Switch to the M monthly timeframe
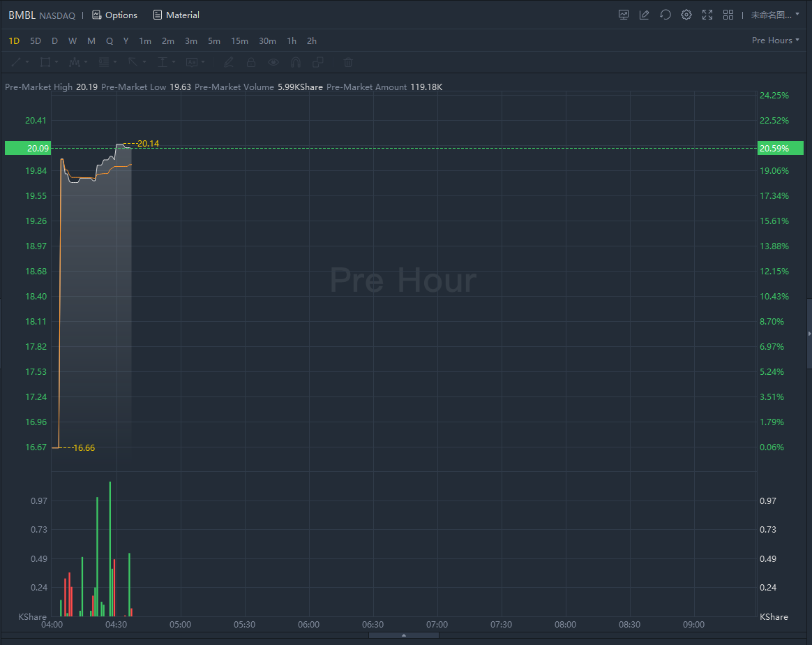 click(x=91, y=41)
